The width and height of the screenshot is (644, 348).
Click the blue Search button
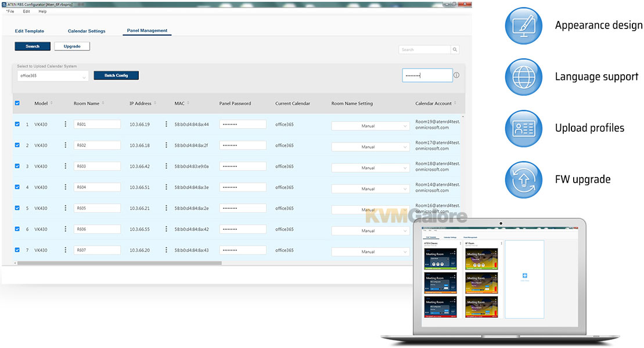pos(33,46)
